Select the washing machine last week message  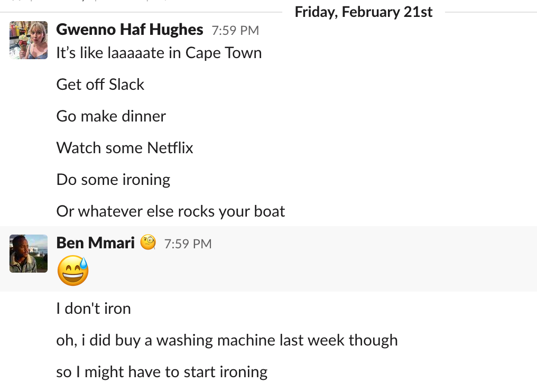(227, 340)
